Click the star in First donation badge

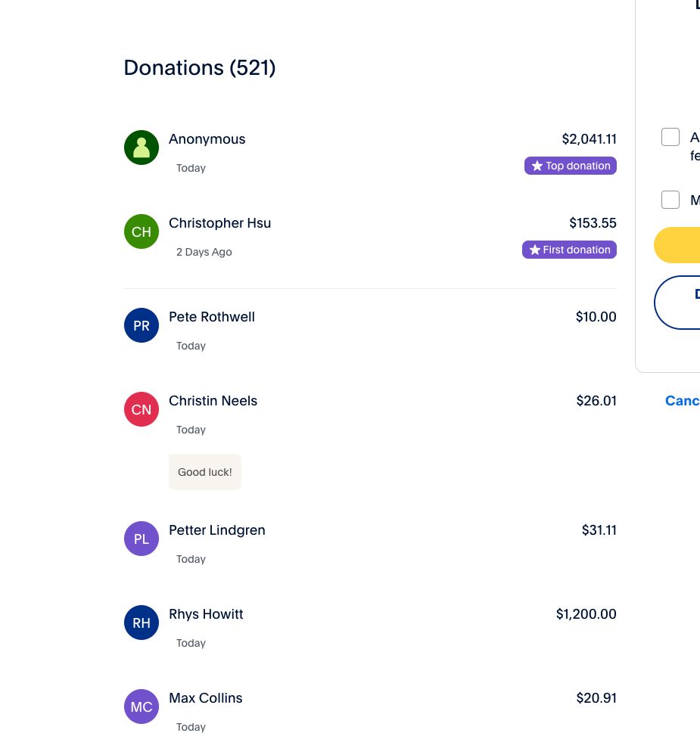(535, 250)
